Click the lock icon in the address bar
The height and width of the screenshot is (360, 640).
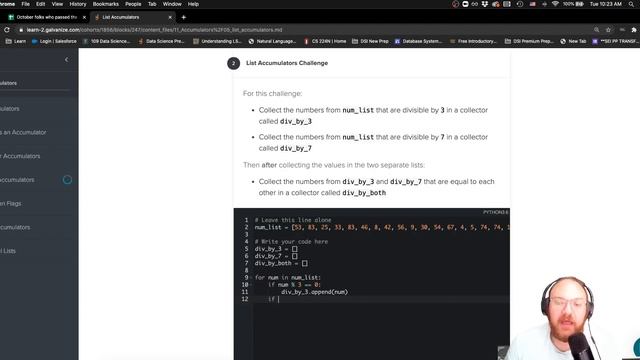(x=21, y=30)
